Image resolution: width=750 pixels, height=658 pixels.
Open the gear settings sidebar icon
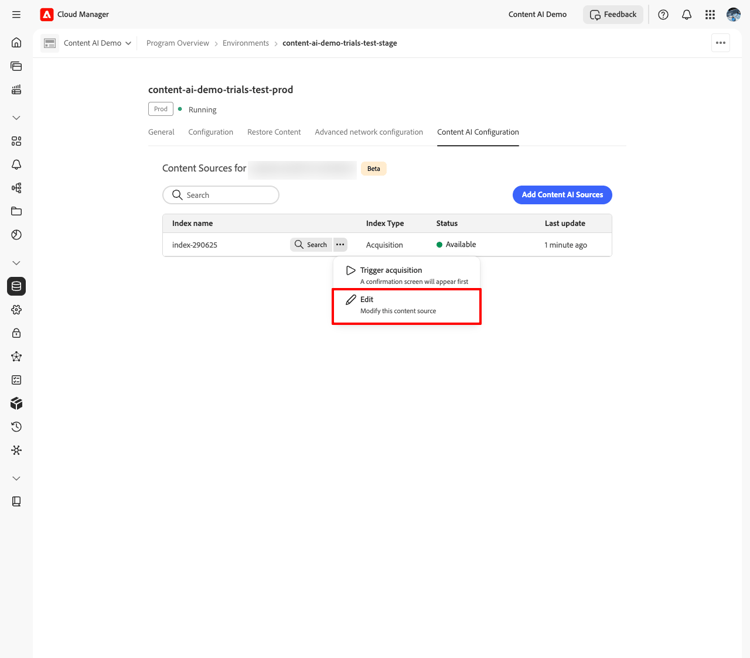coord(16,310)
